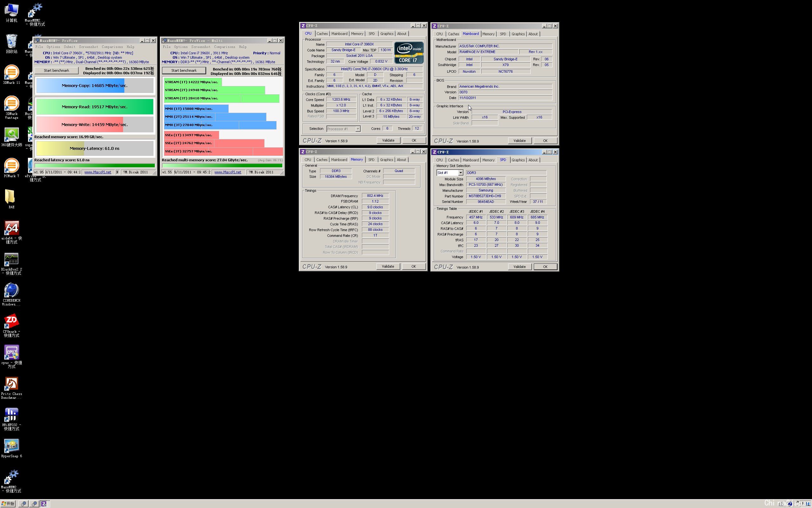Viewport: 812px width, 508px height.
Task: Click OK in the Mainboard CPU-Z window
Action: tap(545, 141)
